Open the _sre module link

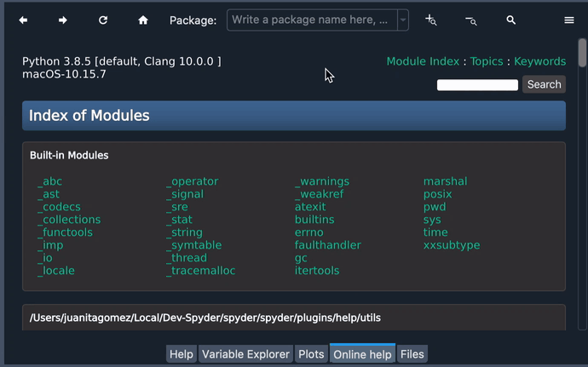177,207
